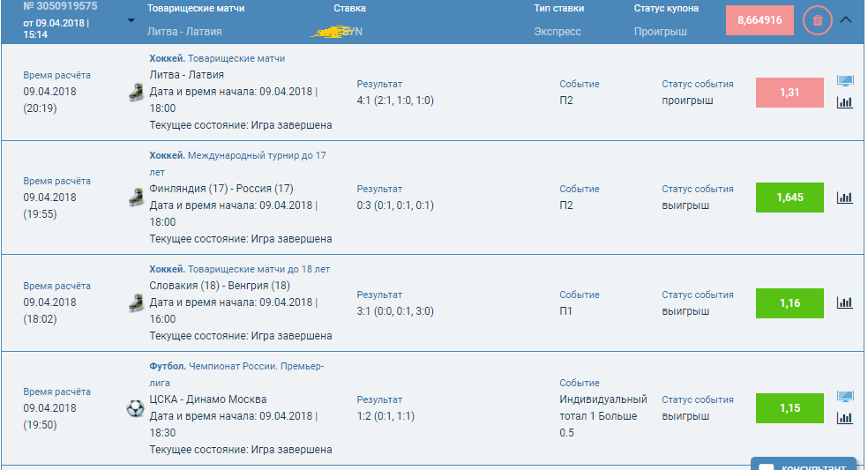This screenshot has height=470, width=868.
Task: Click the skate icon beside Словакия (18) - Венгрия (18)
Action: [x=135, y=302]
